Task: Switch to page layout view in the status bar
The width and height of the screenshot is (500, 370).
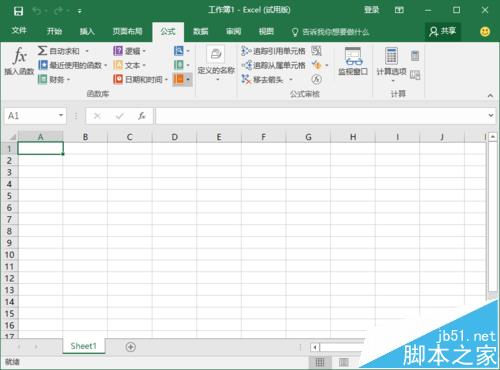Action: tap(343, 362)
